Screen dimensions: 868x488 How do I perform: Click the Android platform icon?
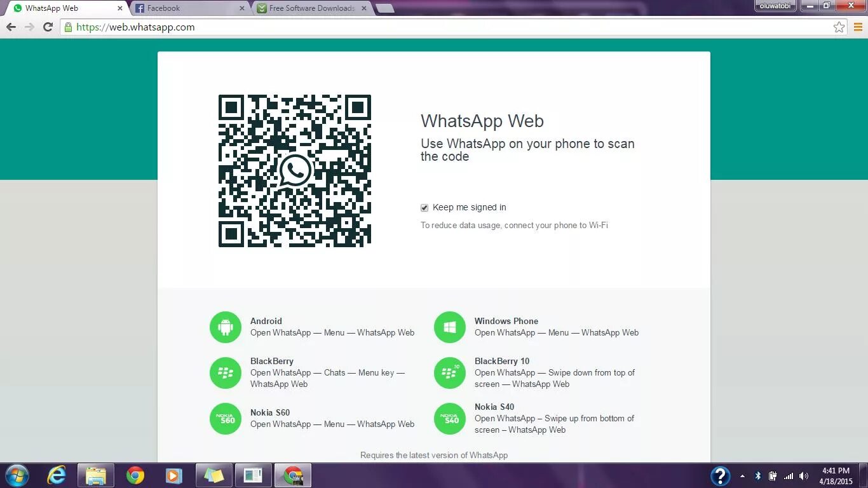(226, 327)
